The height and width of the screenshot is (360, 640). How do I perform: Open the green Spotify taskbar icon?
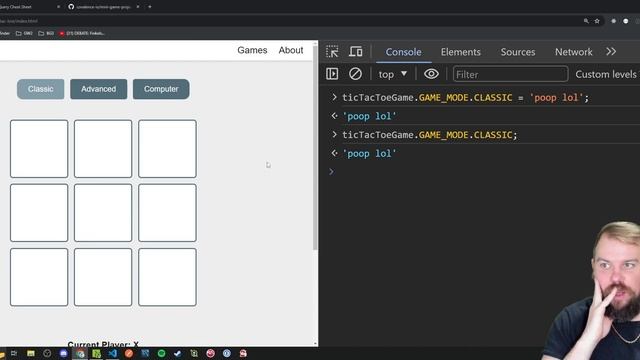coord(162,353)
